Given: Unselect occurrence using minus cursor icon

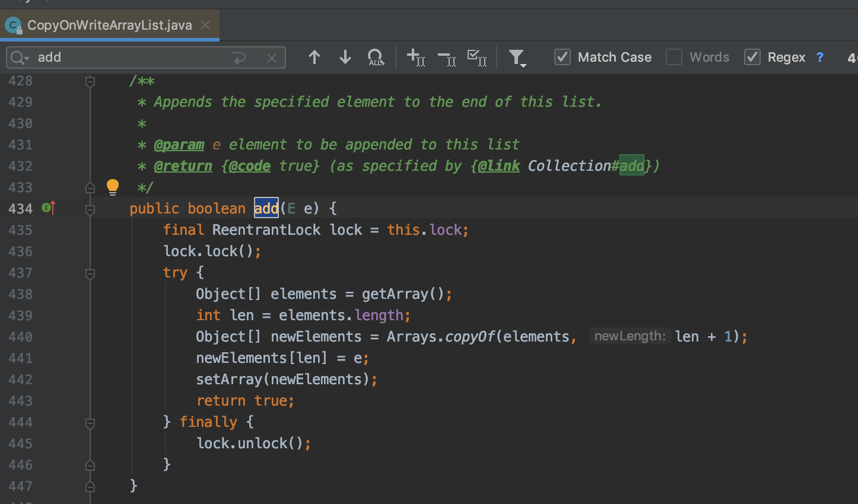Looking at the screenshot, I should pos(447,58).
